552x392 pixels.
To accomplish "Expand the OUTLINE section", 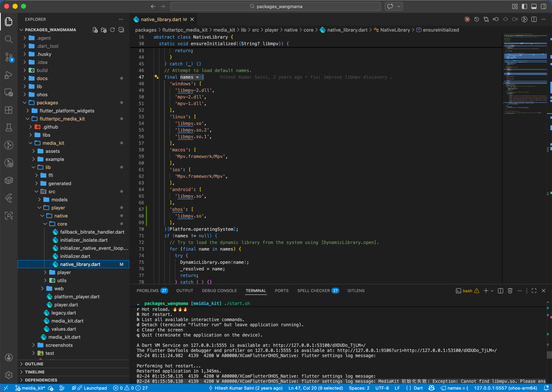I will coord(34,364).
